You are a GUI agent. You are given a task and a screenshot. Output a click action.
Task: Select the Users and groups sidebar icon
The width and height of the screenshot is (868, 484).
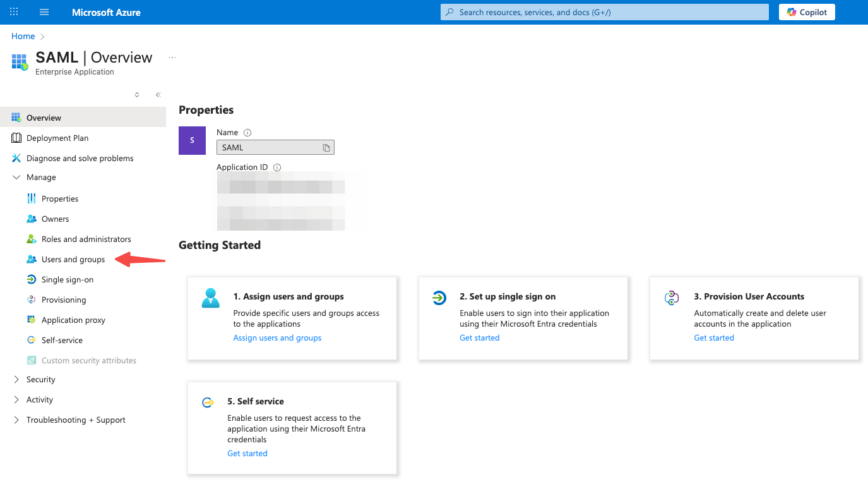coord(31,259)
